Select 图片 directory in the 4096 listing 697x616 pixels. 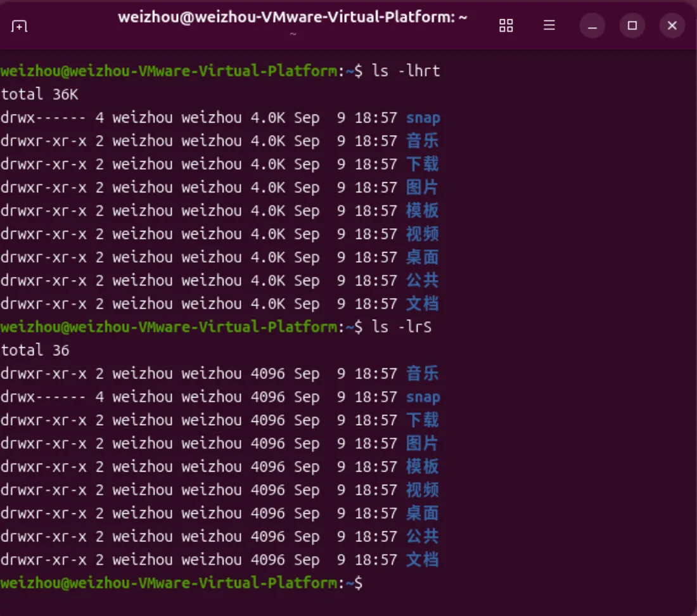pos(422,443)
